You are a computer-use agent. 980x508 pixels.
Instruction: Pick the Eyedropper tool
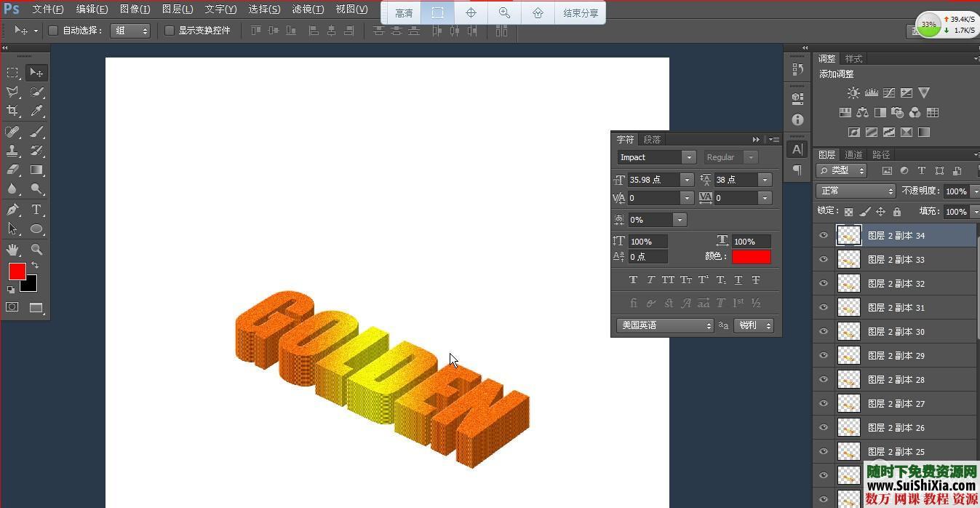[36, 111]
